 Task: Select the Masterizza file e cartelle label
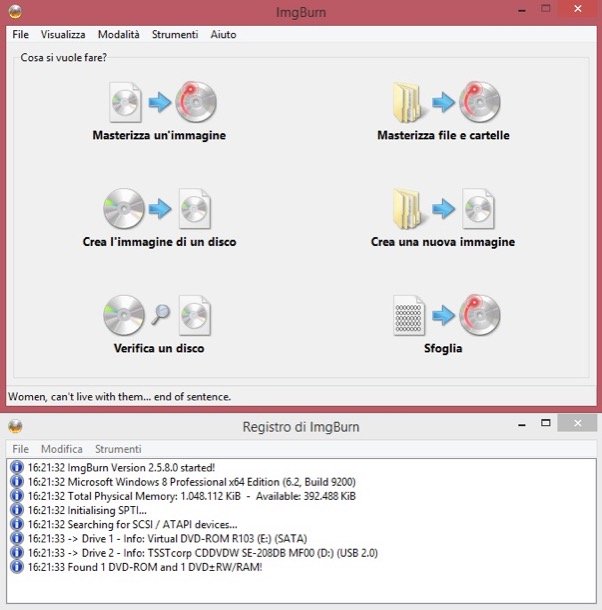click(443, 135)
